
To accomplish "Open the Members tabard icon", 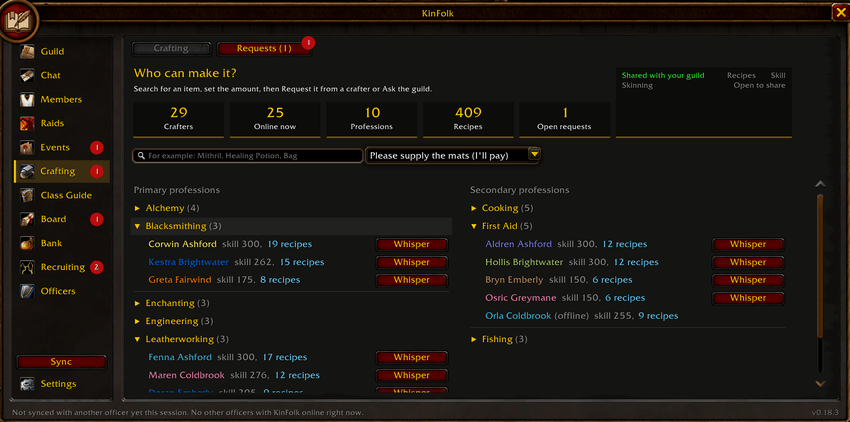I will (x=28, y=99).
